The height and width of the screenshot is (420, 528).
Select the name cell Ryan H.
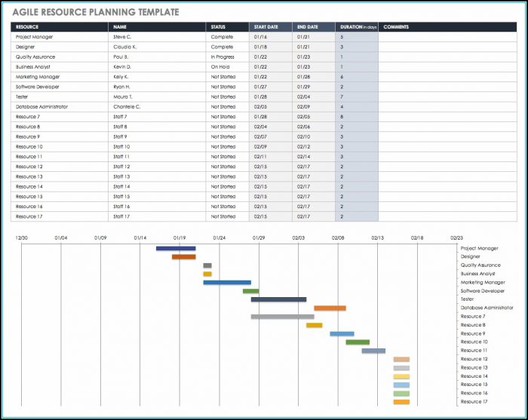[x=157, y=87]
